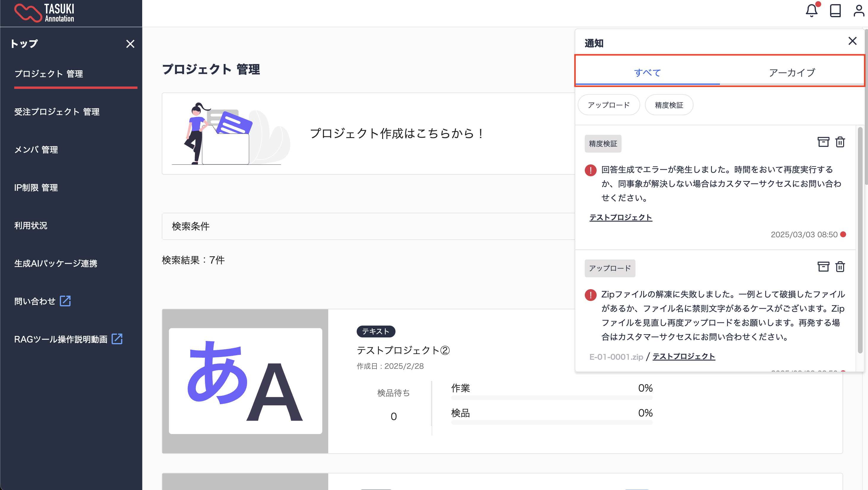Screen dimensions: 868x490
Task: Open the テストプロジェクト② project title
Action: pos(403,350)
